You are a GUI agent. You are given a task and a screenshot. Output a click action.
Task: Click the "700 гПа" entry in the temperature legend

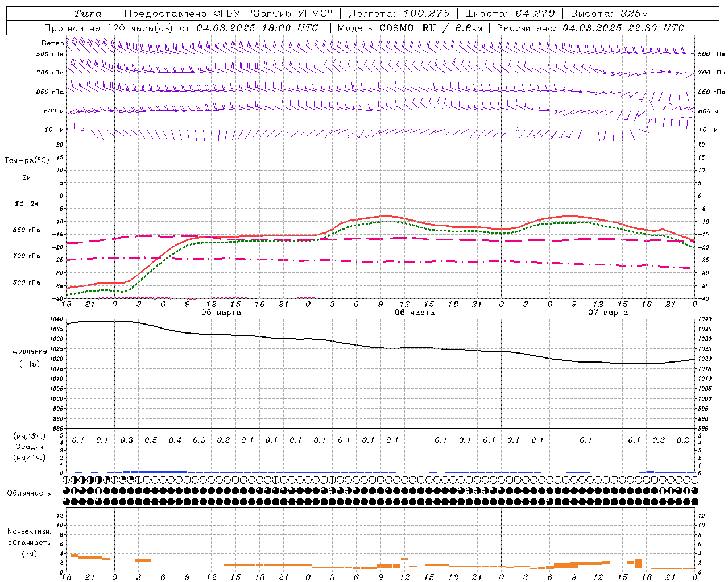tap(27, 256)
